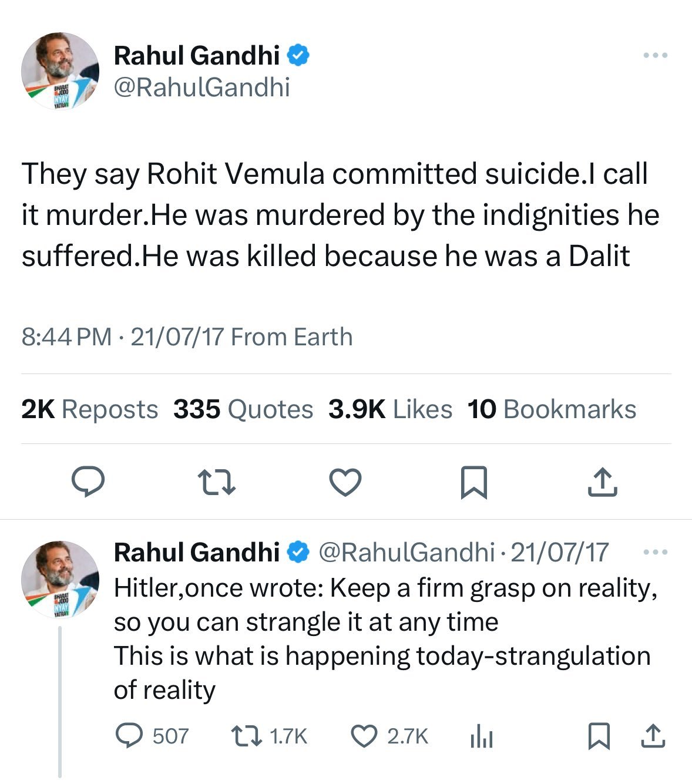Bookmark the main tweet

coord(473,482)
